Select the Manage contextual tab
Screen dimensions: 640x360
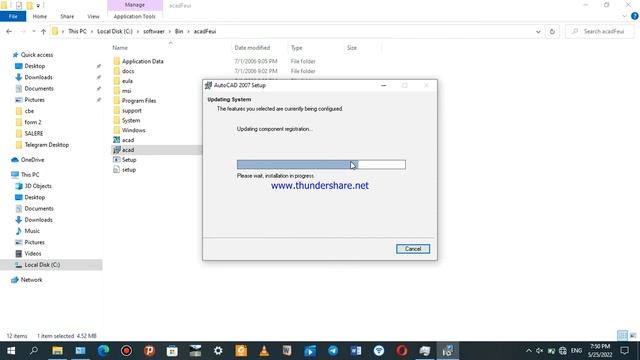[x=135, y=5]
